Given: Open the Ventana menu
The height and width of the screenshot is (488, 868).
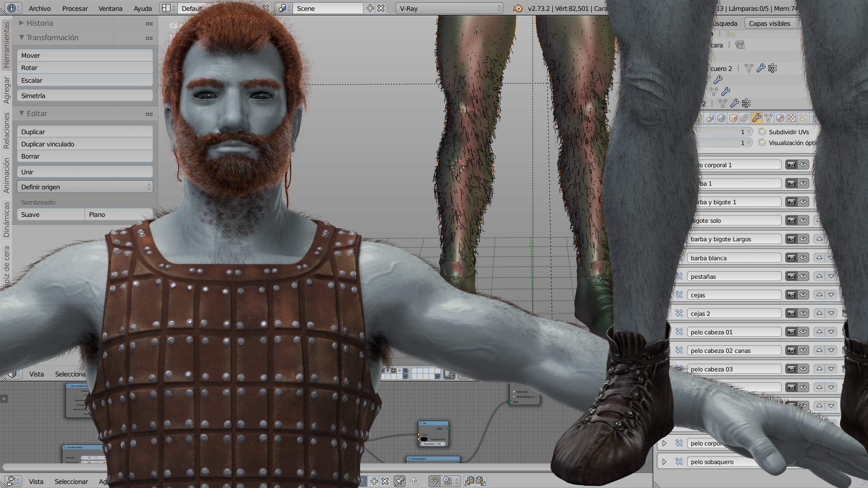Looking at the screenshot, I should point(110,8).
